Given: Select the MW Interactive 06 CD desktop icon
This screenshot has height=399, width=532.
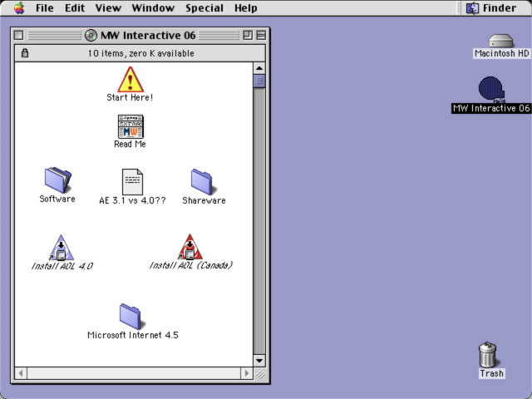Looking at the screenshot, I should point(491,89).
